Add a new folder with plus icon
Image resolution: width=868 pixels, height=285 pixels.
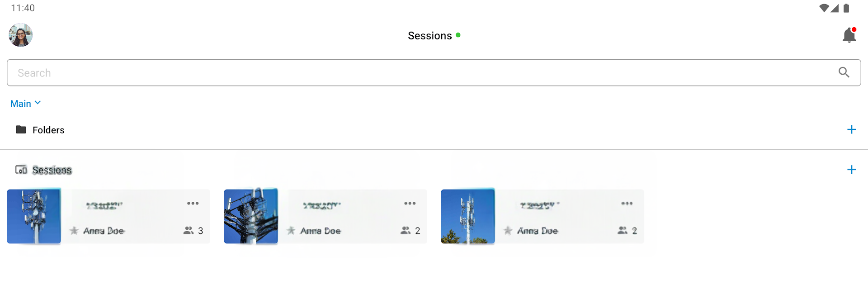coord(851,130)
